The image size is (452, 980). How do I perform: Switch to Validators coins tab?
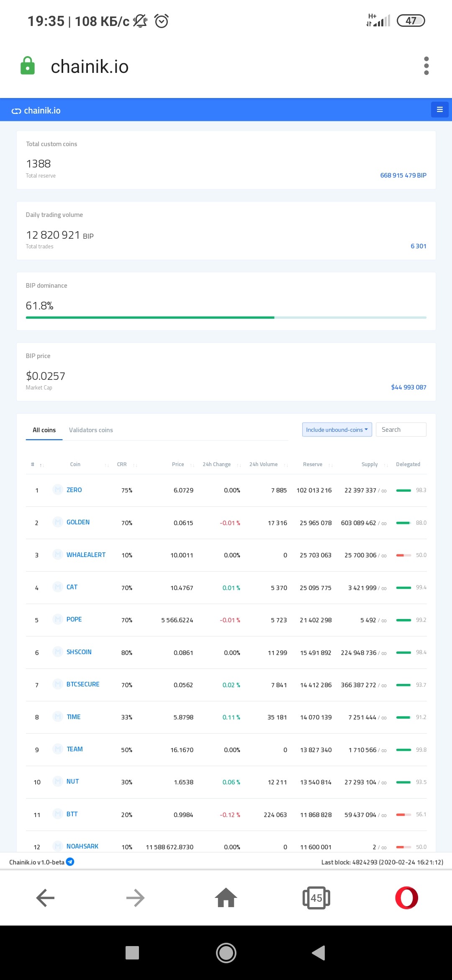click(x=91, y=430)
